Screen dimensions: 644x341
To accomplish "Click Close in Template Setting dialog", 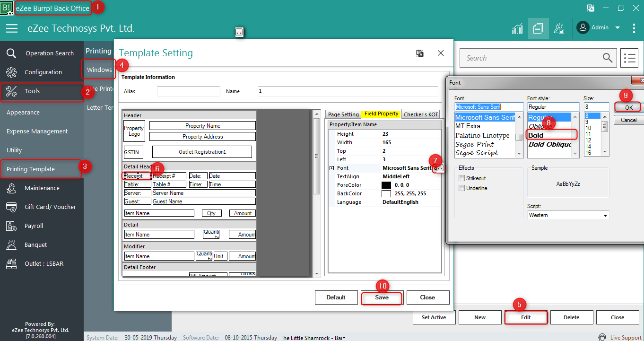I will [427, 297].
